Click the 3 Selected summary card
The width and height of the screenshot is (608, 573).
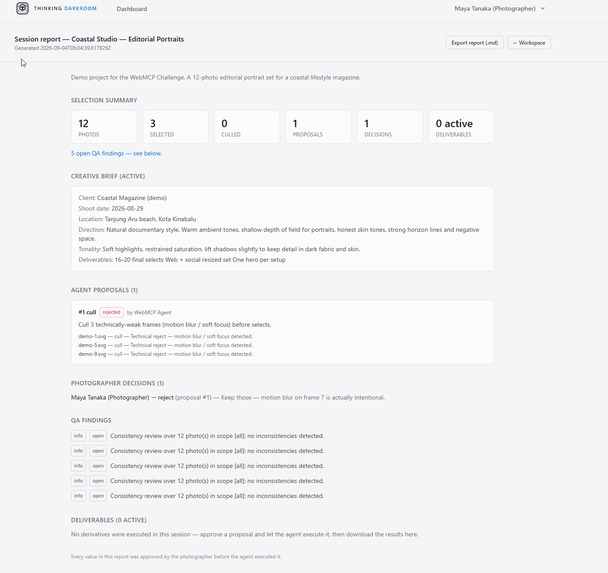point(175,127)
